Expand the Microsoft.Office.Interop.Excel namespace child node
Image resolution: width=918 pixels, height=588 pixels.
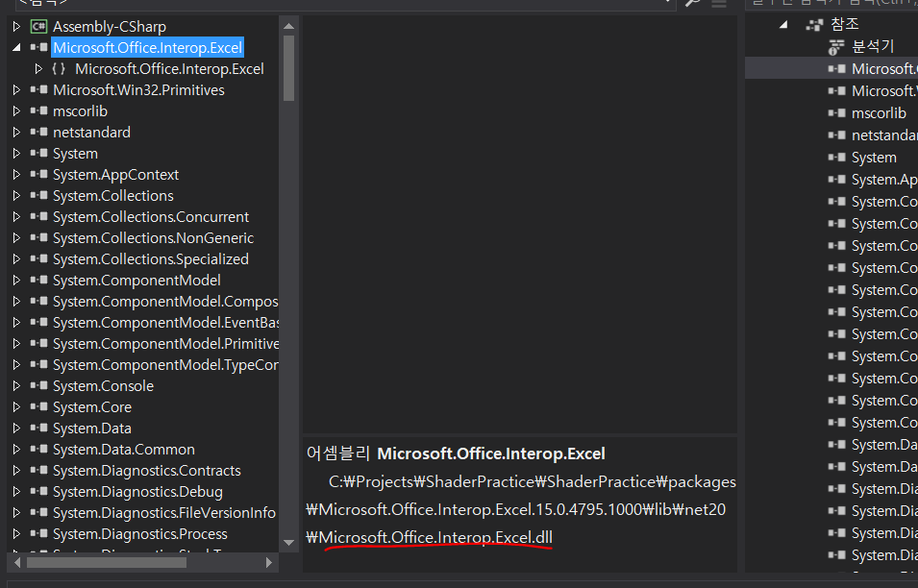(x=38, y=68)
